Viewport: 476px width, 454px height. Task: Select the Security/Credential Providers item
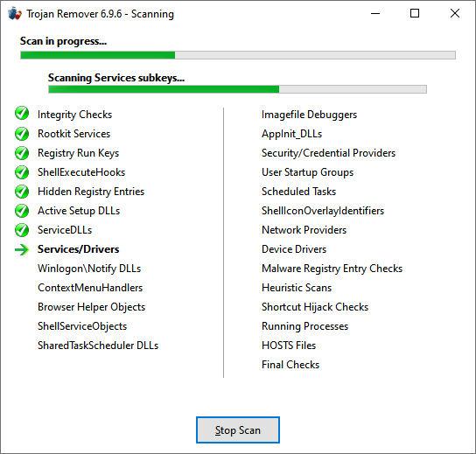(x=328, y=153)
